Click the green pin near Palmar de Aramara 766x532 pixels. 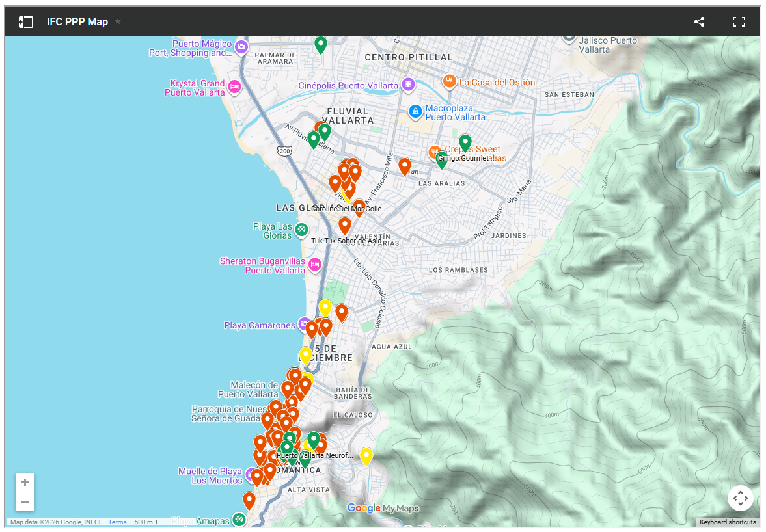point(320,44)
